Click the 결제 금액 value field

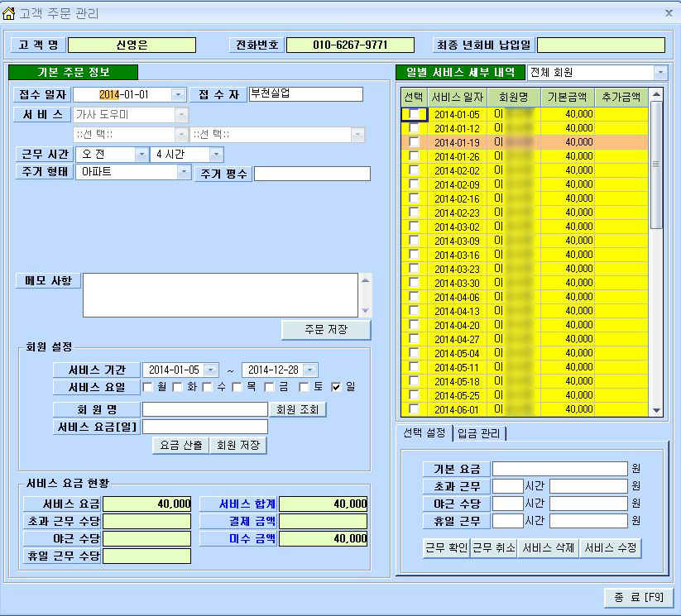(x=324, y=522)
